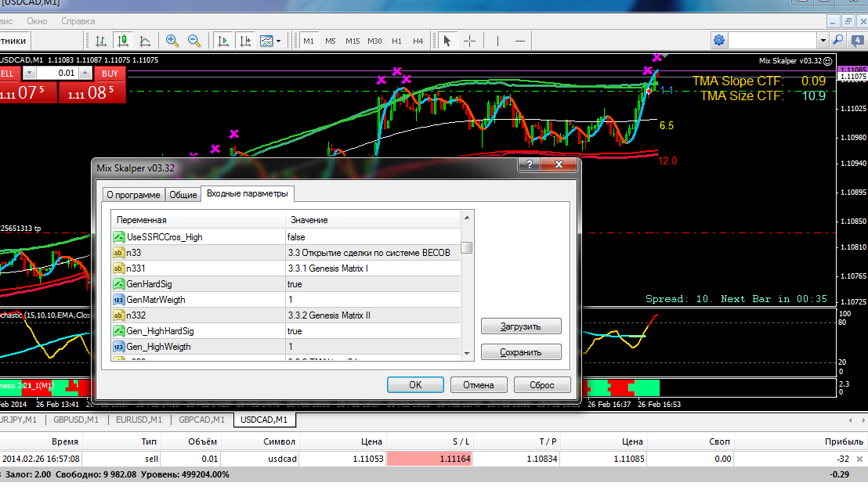Open the chat notifications icon
The width and height of the screenshot is (868, 490).
(858, 41)
